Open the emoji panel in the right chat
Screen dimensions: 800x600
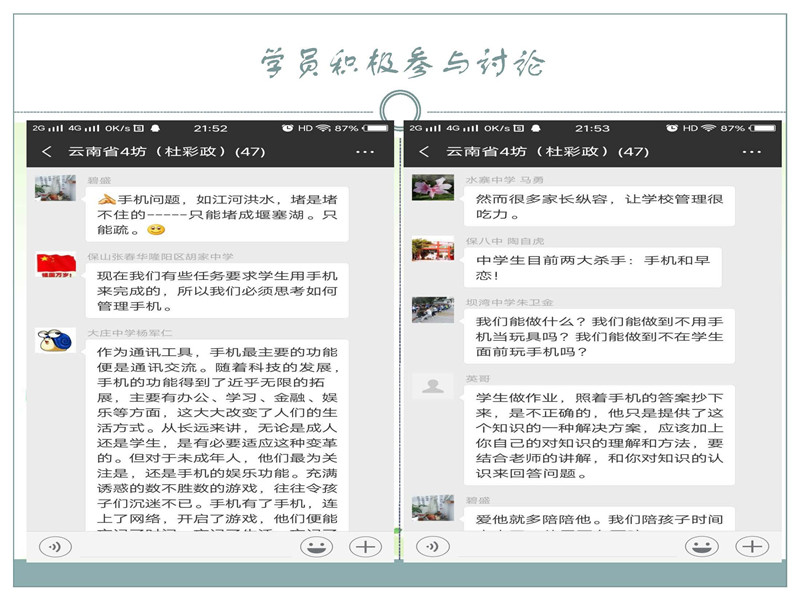click(x=702, y=546)
